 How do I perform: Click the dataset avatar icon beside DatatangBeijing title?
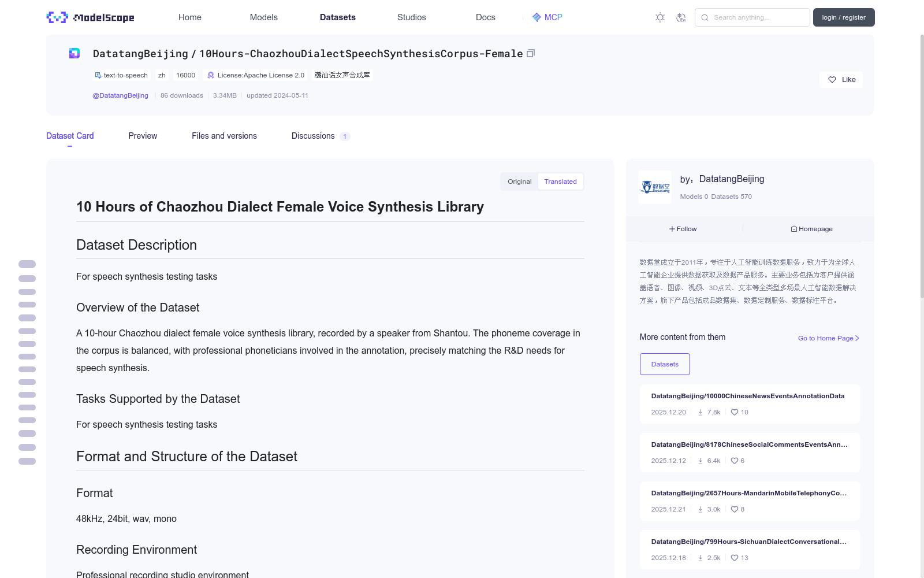(74, 53)
